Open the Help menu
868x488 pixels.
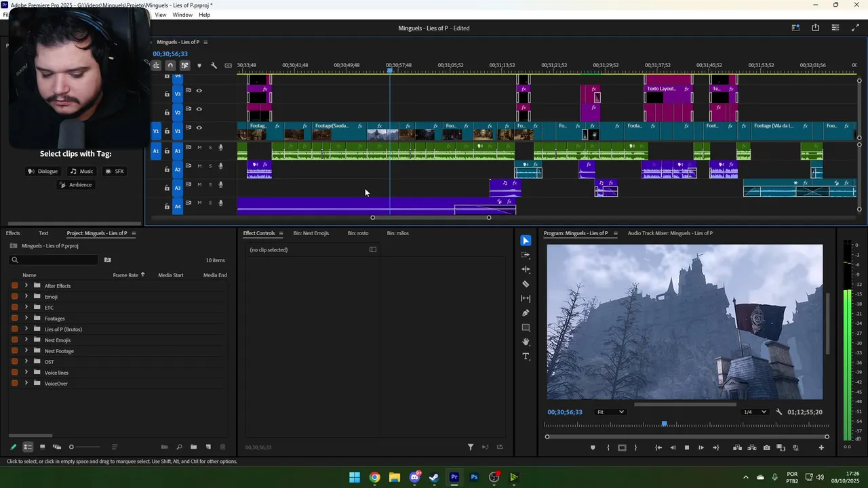coord(204,15)
